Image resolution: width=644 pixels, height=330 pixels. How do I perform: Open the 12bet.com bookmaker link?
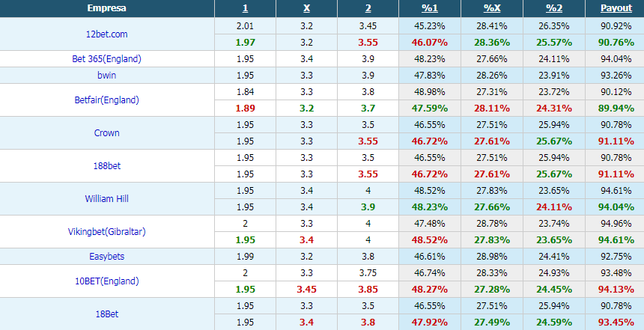point(107,34)
